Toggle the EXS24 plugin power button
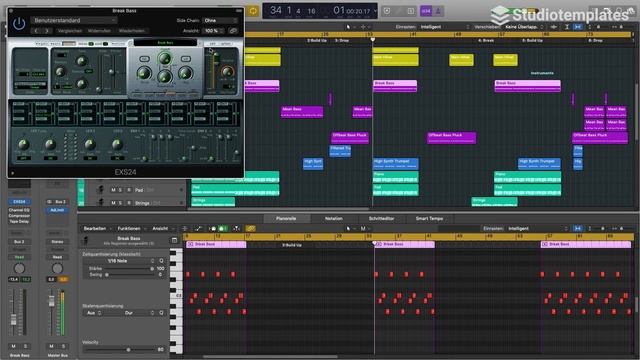Screen dimensions: 640x360 [19, 24]
